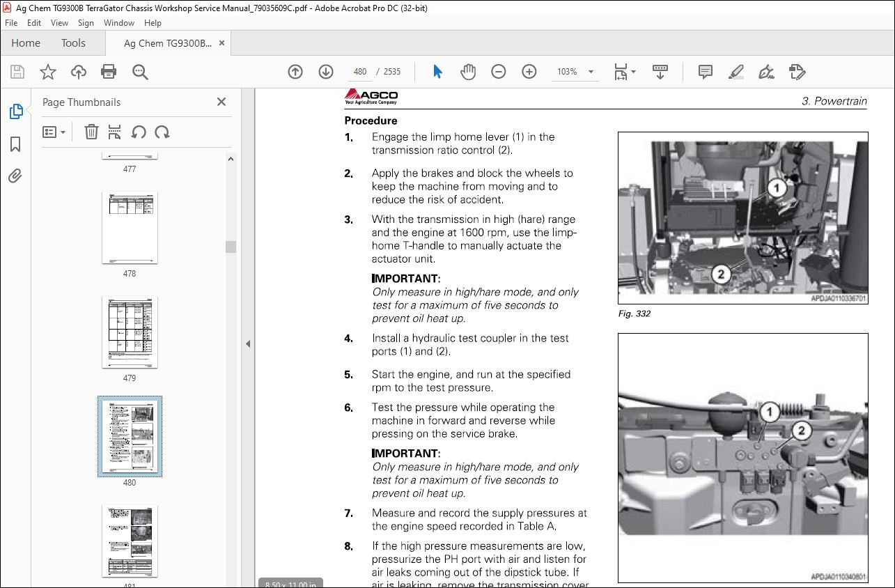The image size is (895, 588).
Task: Upload the file to Document Cloud
Action: (x=79, y=72)
